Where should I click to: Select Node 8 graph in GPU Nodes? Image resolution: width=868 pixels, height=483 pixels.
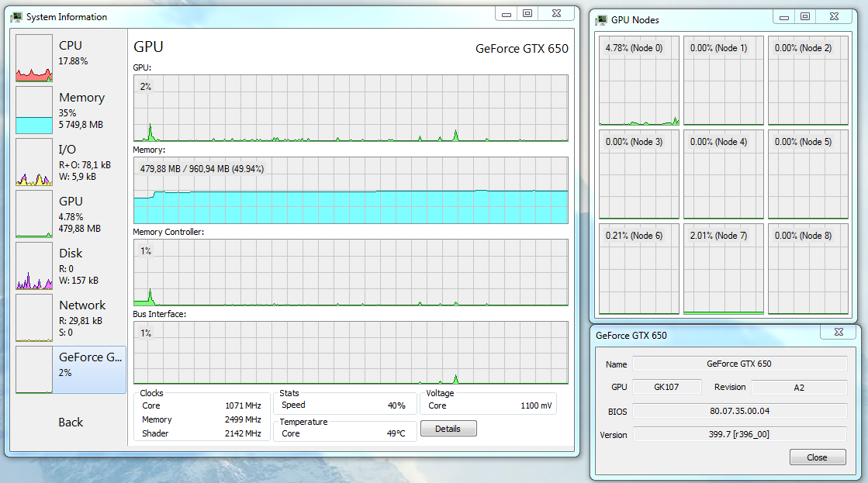pos(808,269)
